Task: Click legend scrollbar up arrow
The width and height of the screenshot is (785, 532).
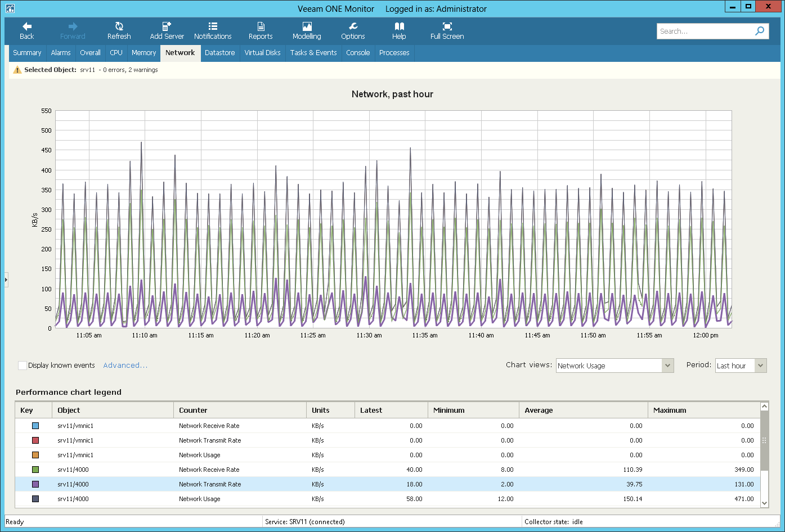Action: pos(764,406)
